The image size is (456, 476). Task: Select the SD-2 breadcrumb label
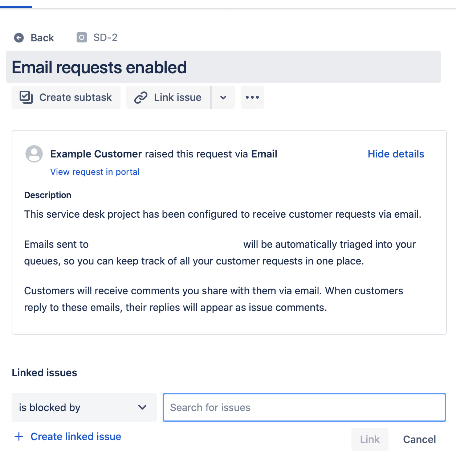pos(105,37)
